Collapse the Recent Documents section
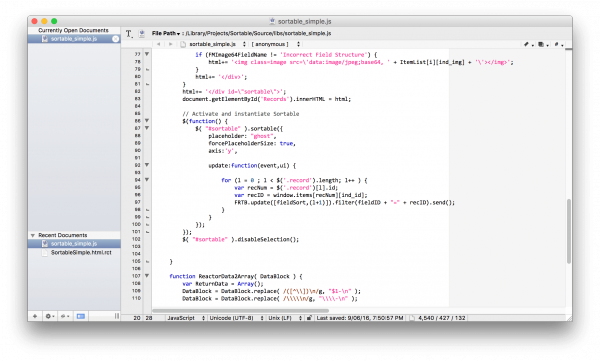 click(x=33, y=235)
